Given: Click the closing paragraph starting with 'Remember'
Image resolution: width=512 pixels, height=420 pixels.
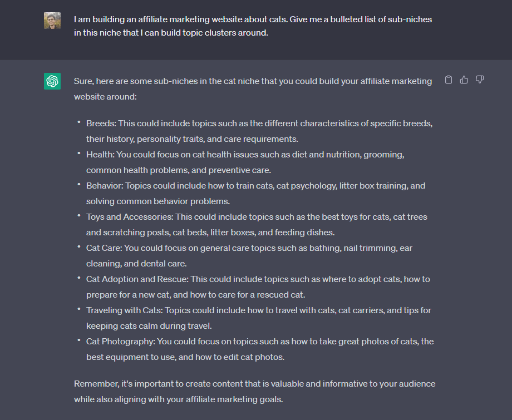Looking at the screenshot, I should [x=254, y=391].
